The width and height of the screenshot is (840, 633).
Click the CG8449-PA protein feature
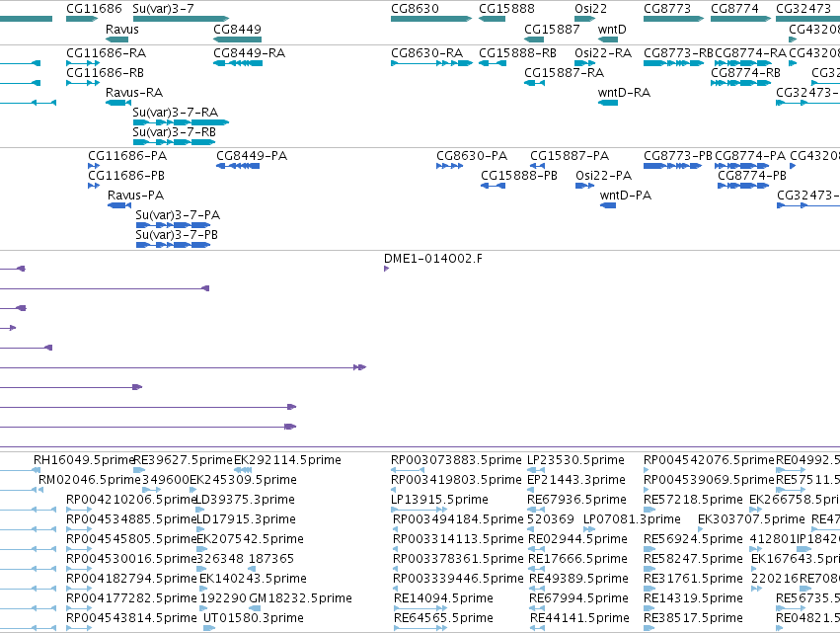click(238, 166)
